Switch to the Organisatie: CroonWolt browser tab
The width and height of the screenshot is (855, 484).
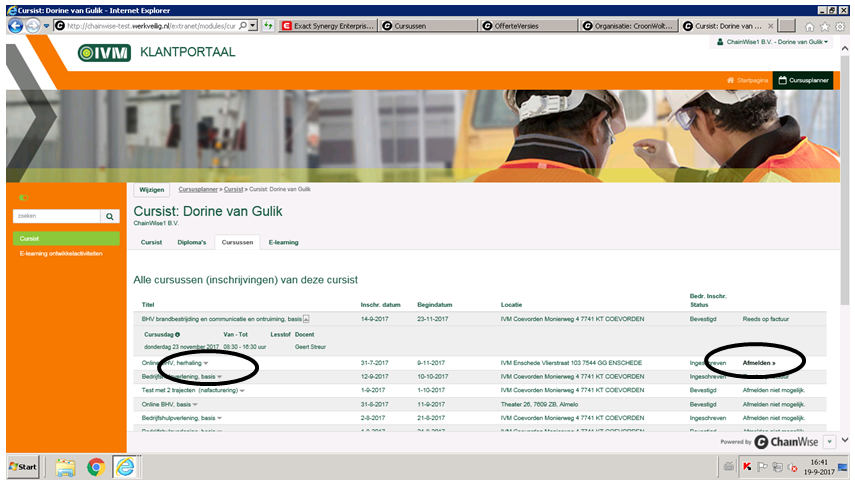tap(629, 26)
